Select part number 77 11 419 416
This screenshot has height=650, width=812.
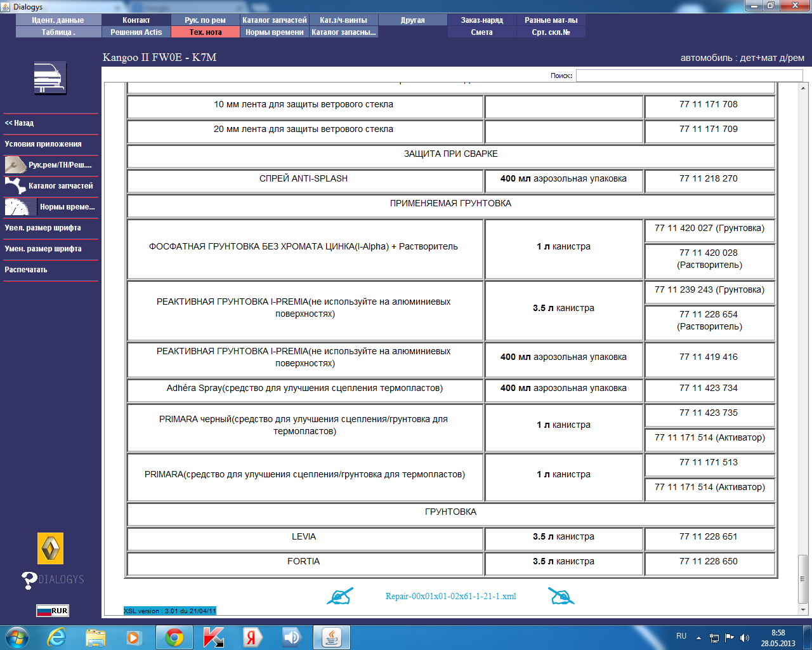click(709, 357)
